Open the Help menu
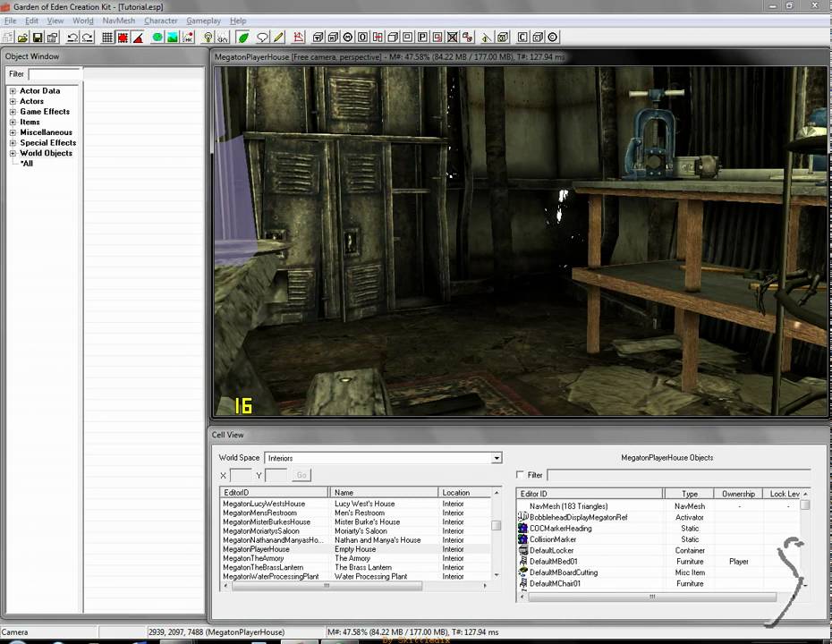The width and height of the screenshot is (832, 644). [x=238, y=21]
